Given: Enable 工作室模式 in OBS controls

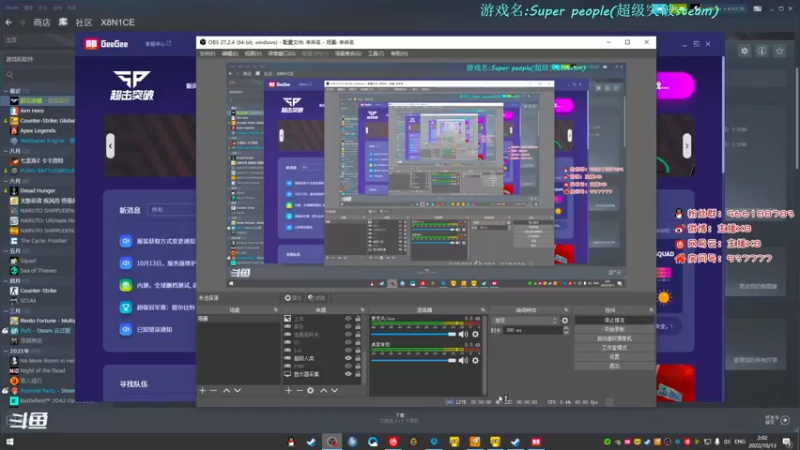Looking at the screenshot, I should pyautogui.click(x=614, y=348).
